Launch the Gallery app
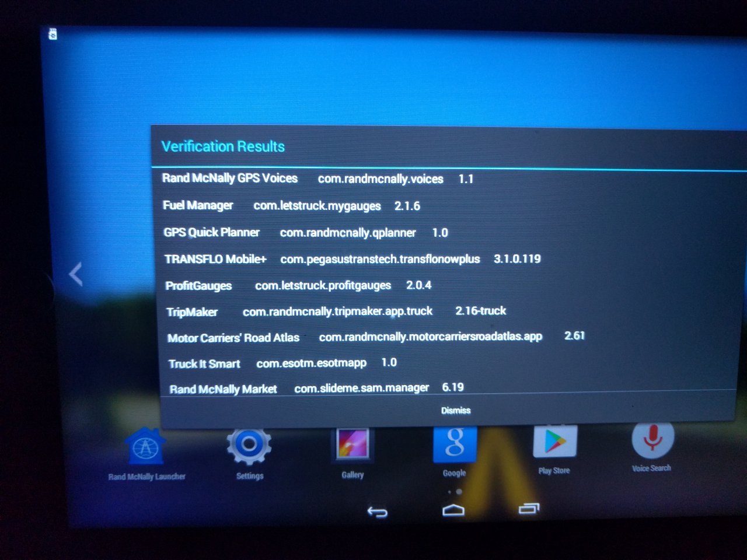Image resolution: width=747 pixels, height=560 pixels. click(352, 444)
